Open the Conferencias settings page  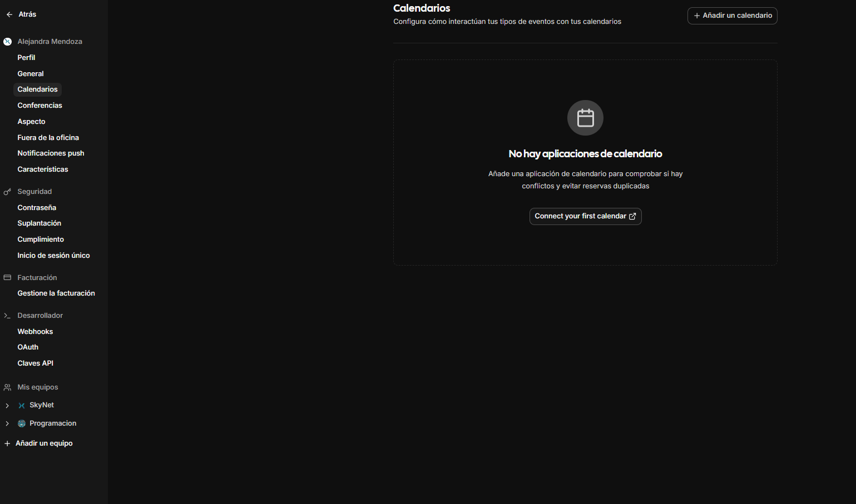click(39, 106)
